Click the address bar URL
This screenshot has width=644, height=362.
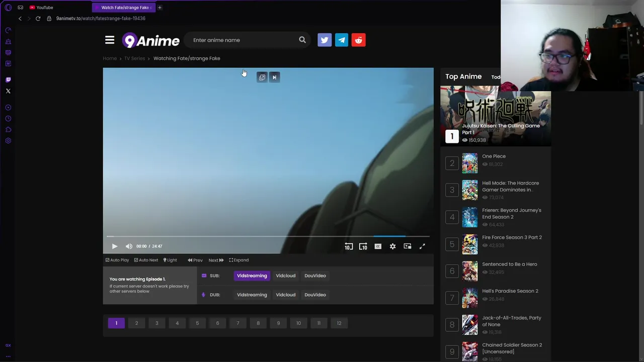pyautogui.click(x=101, y=19)
